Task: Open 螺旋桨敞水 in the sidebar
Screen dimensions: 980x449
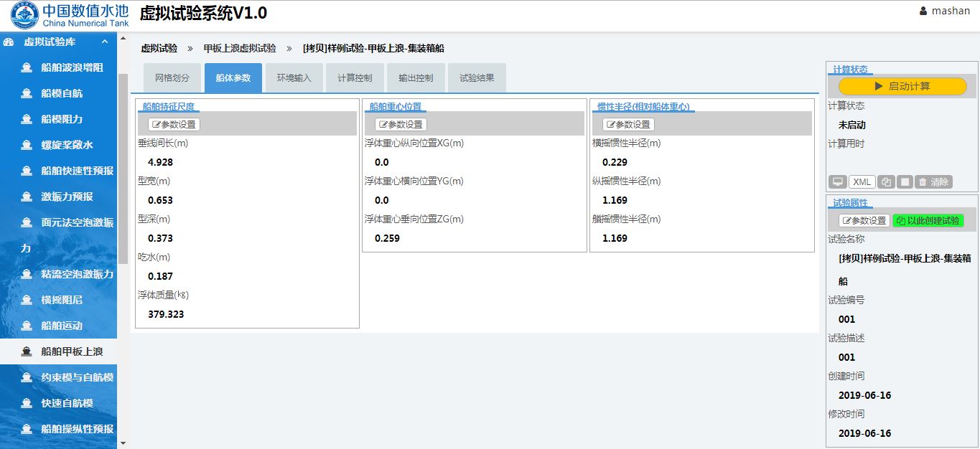Action: coord(67,145)
